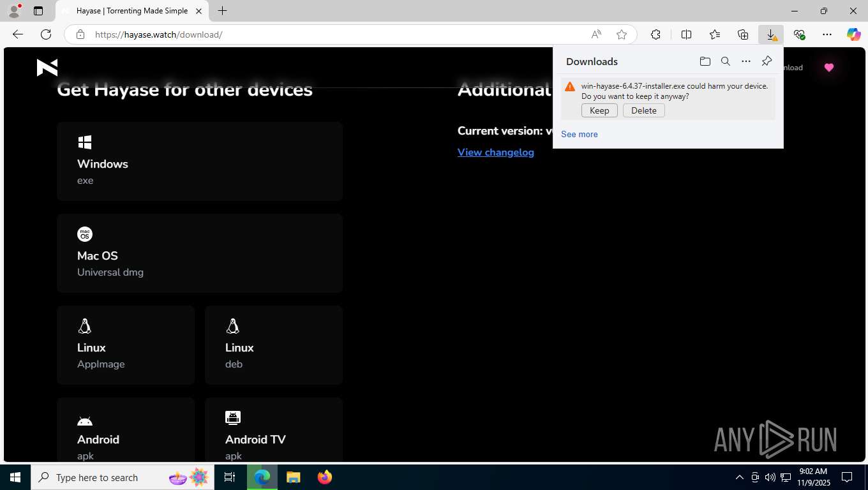868x490 pixels.
Task: Open Read aloud icon in address bar
Action: click(x=596, y=34)
